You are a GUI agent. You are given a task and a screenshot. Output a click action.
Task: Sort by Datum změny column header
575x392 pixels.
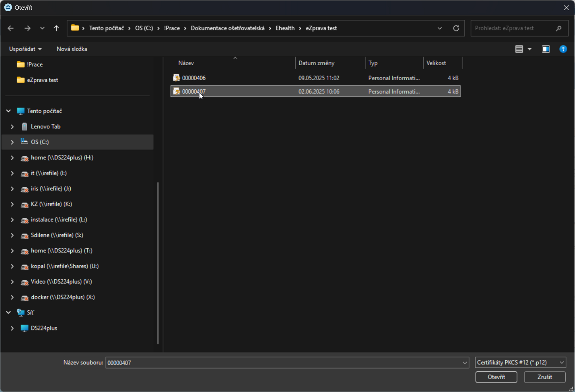[316, 63]
